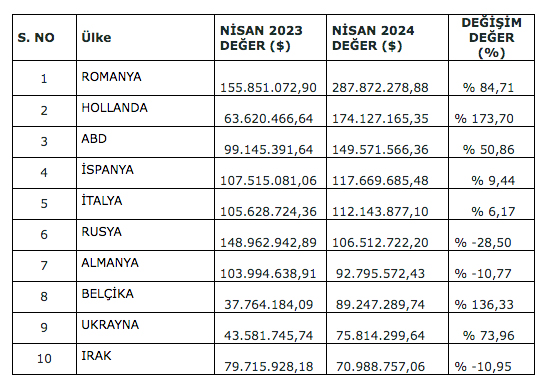This screenshot has height=391, width=550.
Task: Select the HOLLANDA country name
Action: [114, 108]
